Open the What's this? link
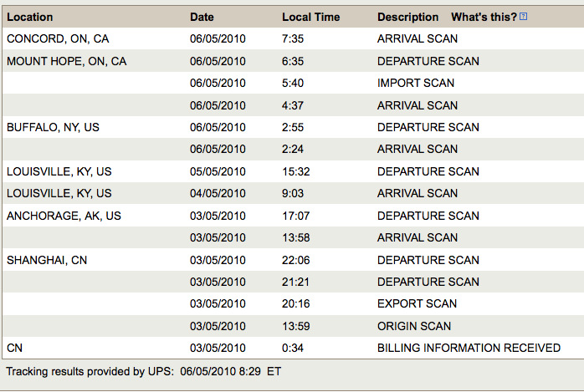 point(484,17)
